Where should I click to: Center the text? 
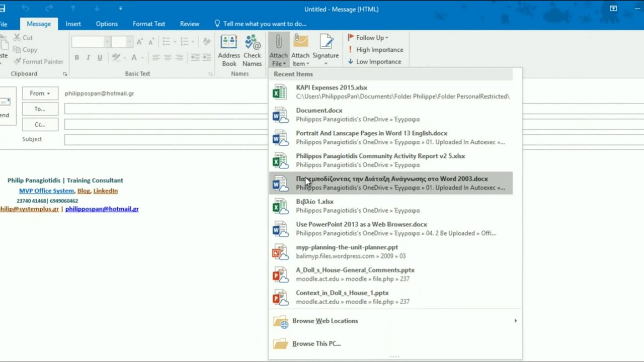[x=168, y=58]
